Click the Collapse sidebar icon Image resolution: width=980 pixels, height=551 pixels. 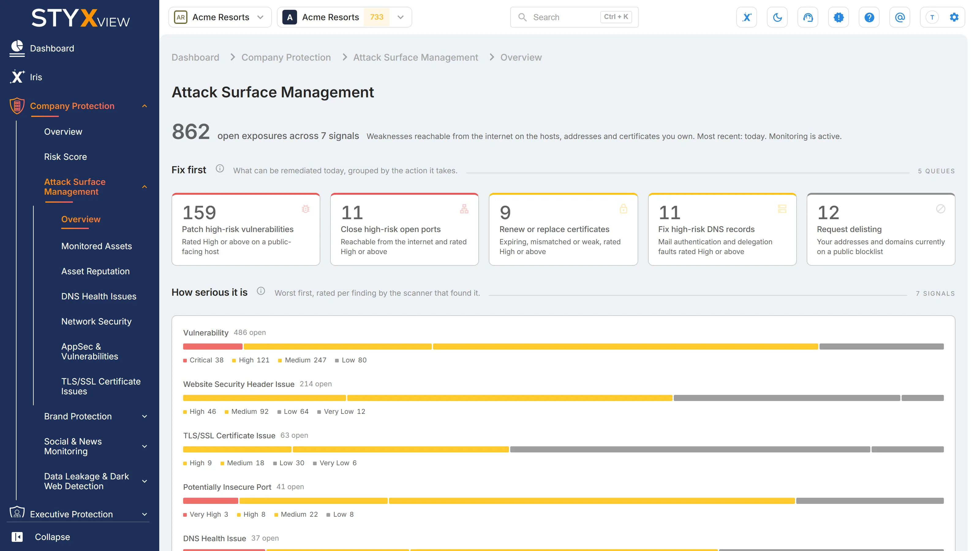coord(17,537)
